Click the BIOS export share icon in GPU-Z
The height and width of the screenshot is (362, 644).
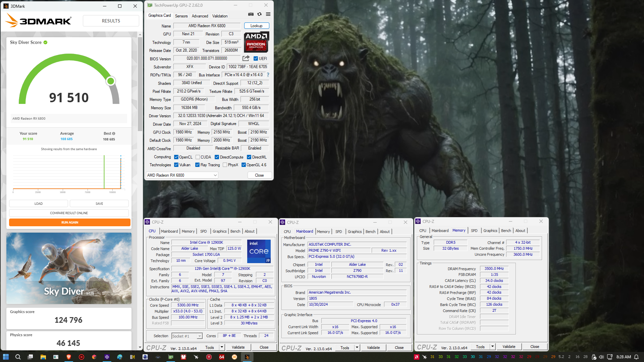pos(246,58)
